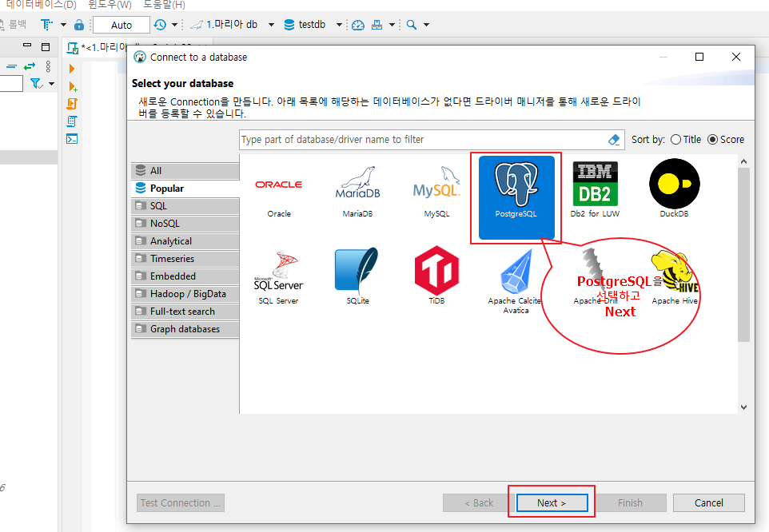Click the Finish button
Image resolution: width=769 pixels, height=532 pixels.
(x=630, y=503)
